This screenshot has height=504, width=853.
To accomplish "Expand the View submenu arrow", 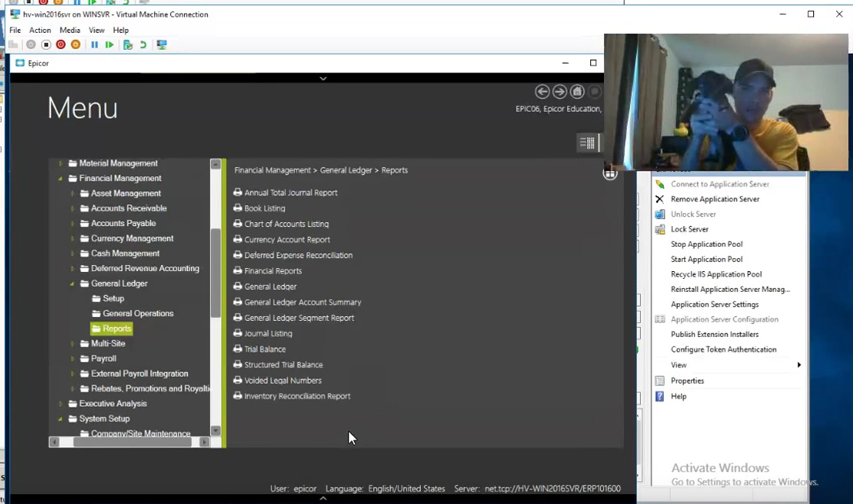I will pos(799,365).
